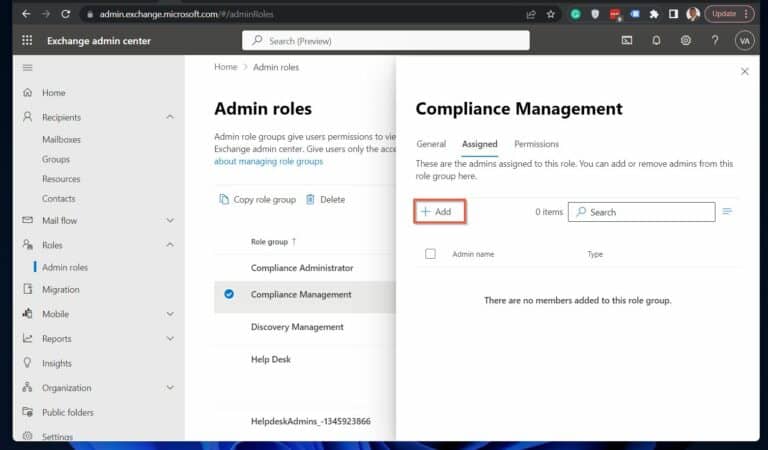Click the Type column header

(x=595, y=254)
